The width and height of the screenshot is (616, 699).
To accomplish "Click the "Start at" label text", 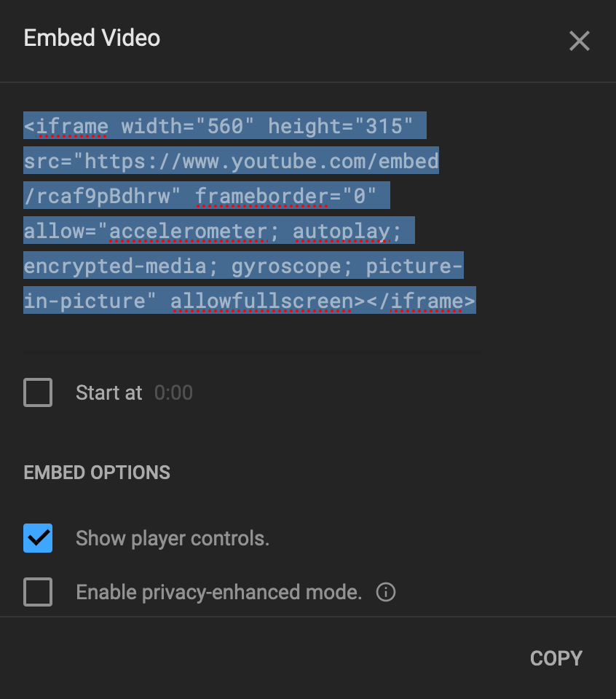I will pos(108,392).
